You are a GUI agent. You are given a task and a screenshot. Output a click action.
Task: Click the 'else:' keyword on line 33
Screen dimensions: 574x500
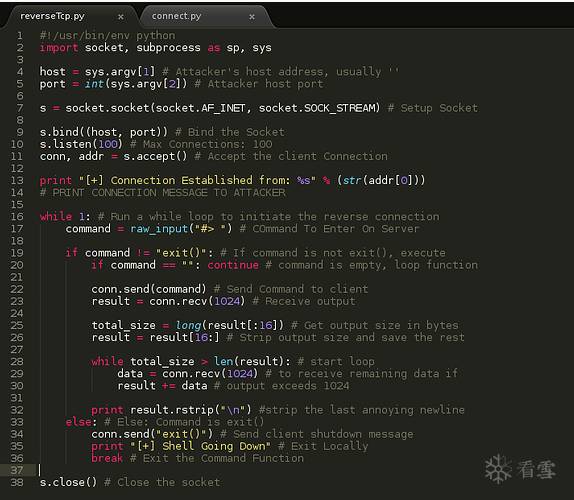pyautogui.click(x=81, y=422)
